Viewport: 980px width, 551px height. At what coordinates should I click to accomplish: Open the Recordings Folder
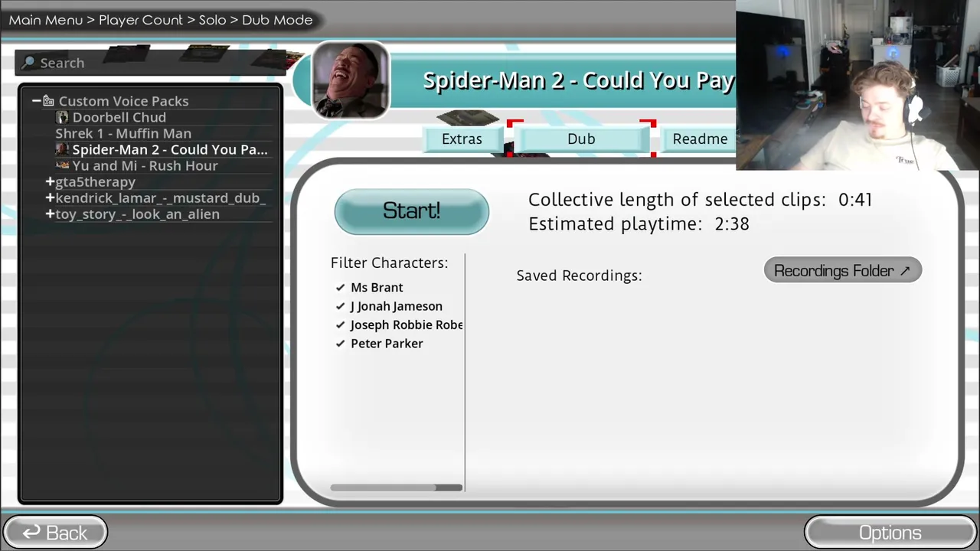(x=842, y=270)
